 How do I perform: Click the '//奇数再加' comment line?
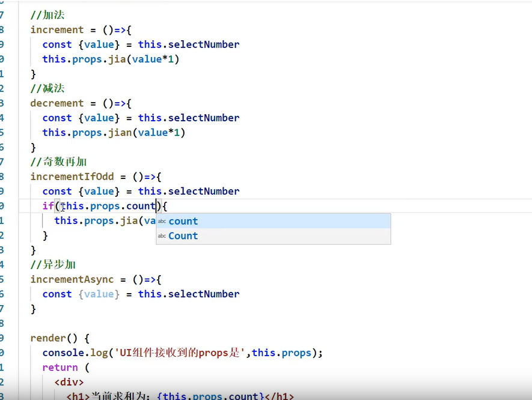point(59,162)
